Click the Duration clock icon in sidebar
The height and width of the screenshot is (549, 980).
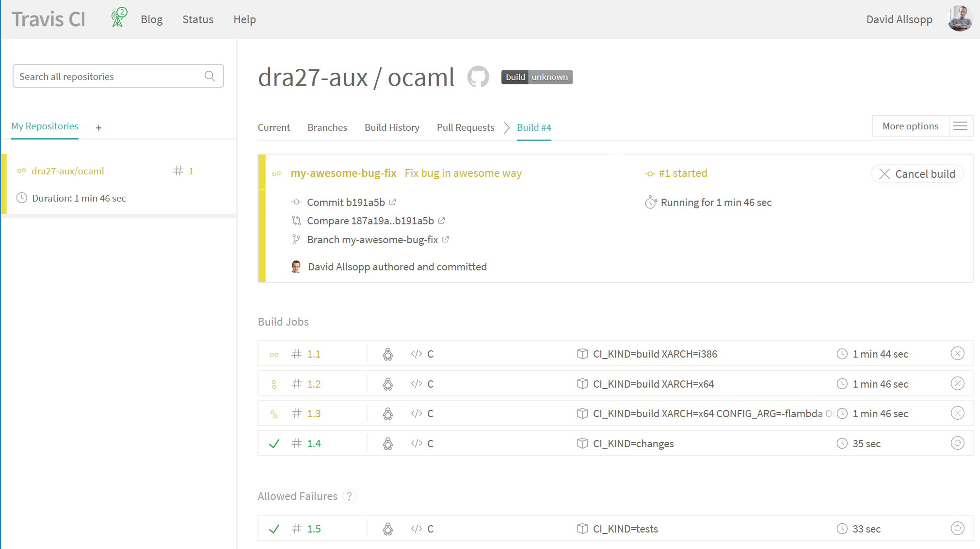[x=22, y=198]
